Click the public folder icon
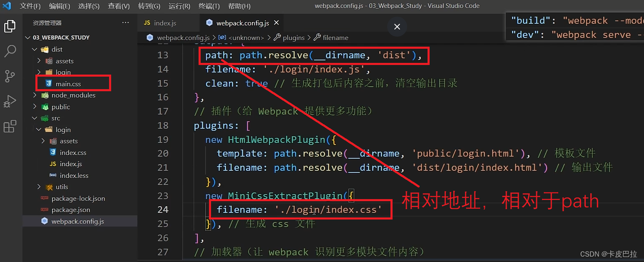 pos(45,107)
